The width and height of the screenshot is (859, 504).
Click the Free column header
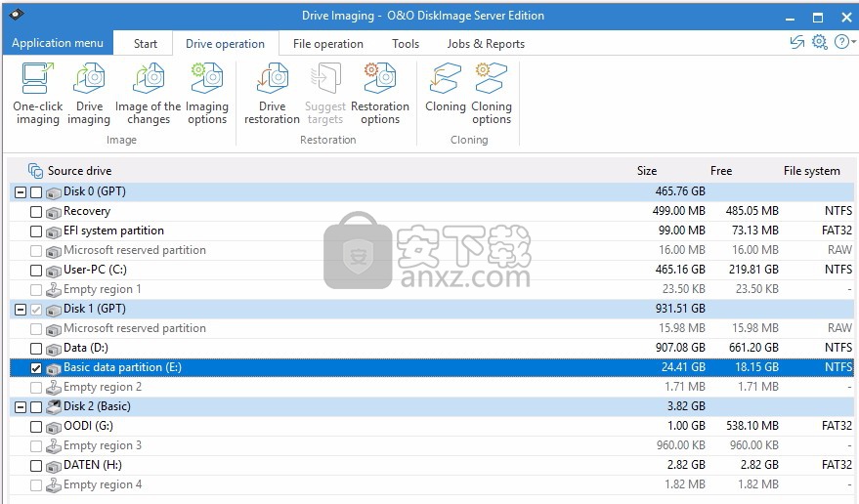[721, 171]
